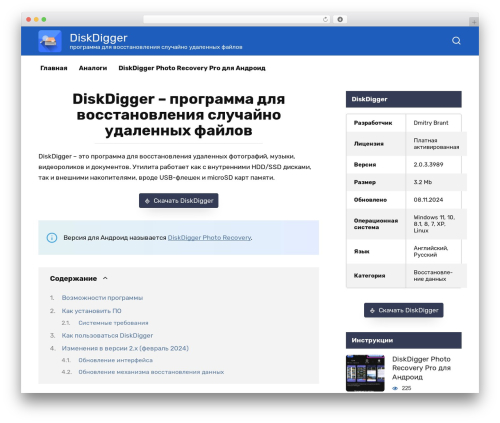Click the Платная активированная license value
The width and height of the screenshot is (500, 423).
(436, 144)
